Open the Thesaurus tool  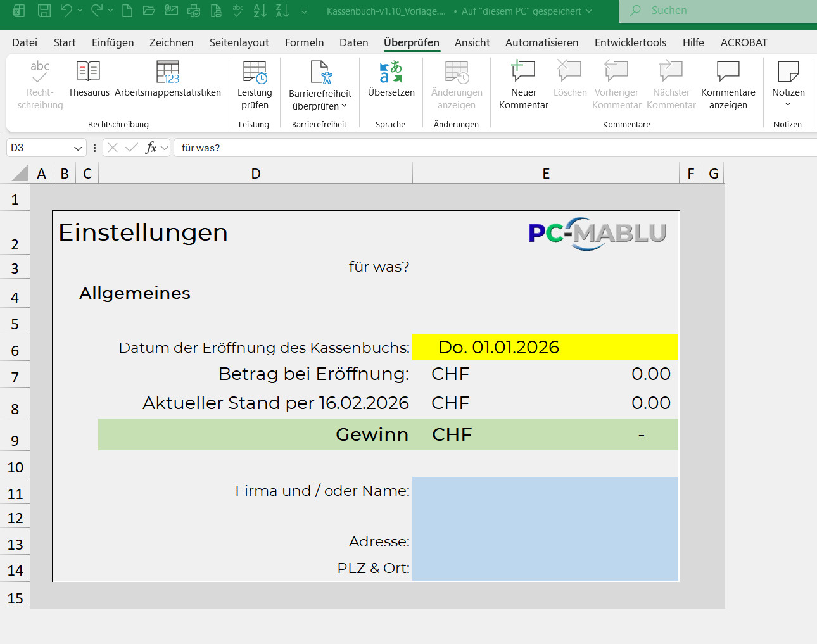pyautogui.click(x=89, y=79)
